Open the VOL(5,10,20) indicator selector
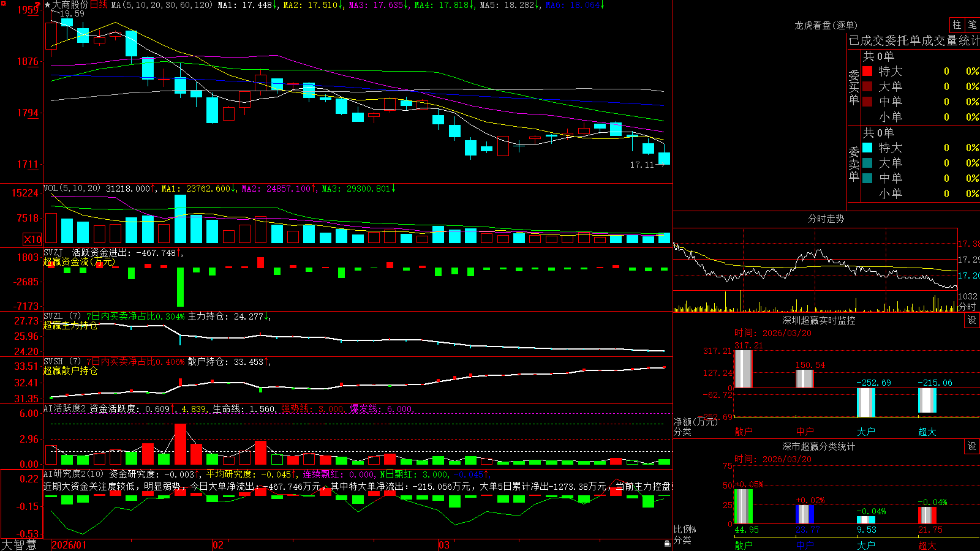980x551 pixels. tap(72, 189)
